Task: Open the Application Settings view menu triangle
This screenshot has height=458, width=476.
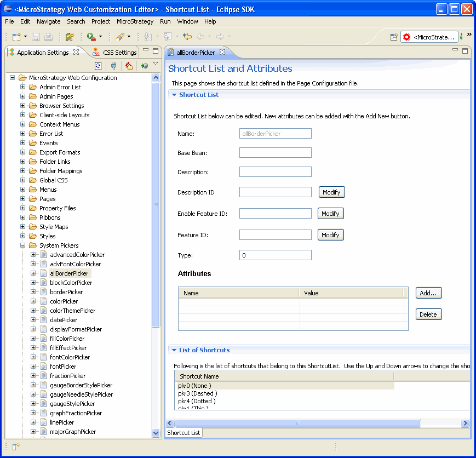Action: 156,64
